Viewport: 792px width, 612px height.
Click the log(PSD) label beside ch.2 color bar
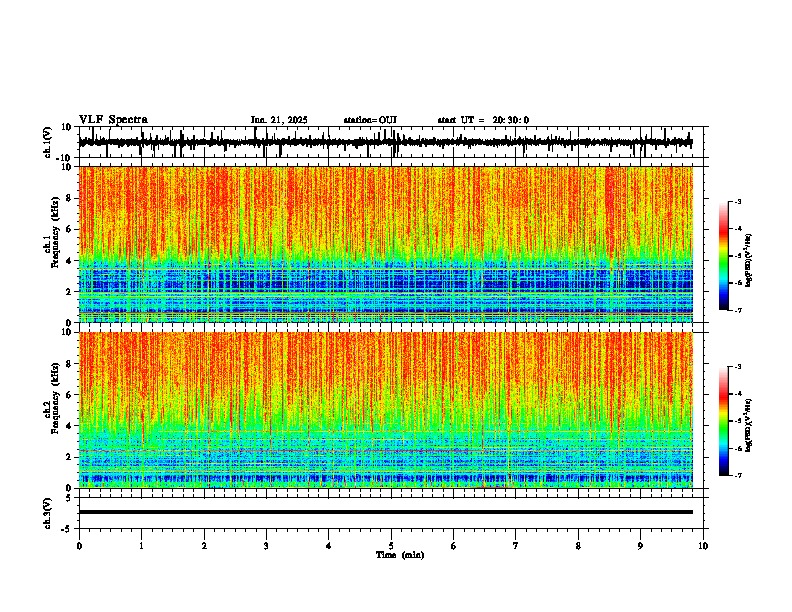(x=749, y=425)
